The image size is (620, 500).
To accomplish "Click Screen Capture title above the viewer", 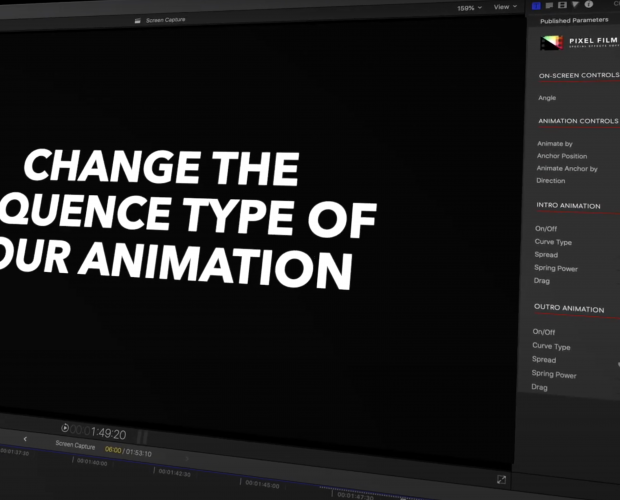I will click(x=165, y=20).
